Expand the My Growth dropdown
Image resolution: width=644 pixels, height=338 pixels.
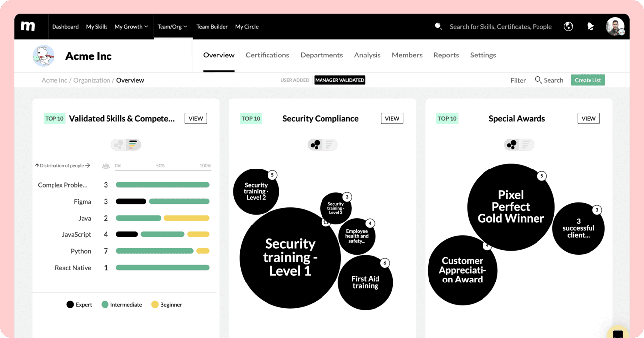[x=131, y=26]
